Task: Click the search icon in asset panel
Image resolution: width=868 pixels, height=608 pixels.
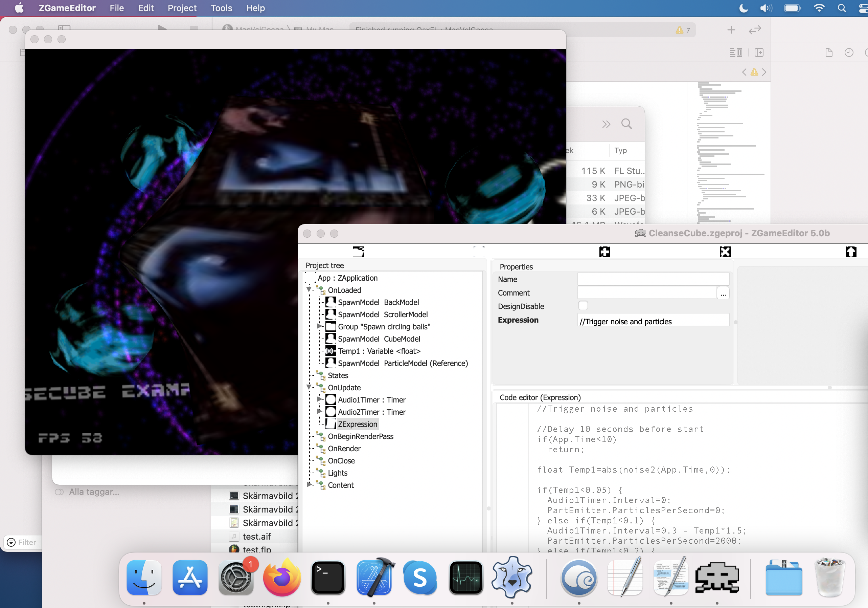Action: point(627,125)
